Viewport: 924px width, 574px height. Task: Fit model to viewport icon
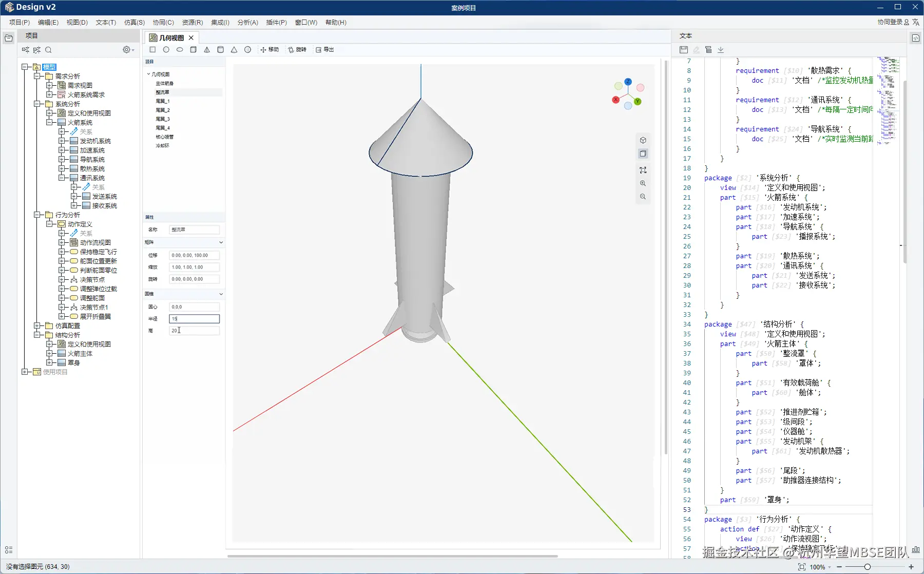tap(643, 170)
